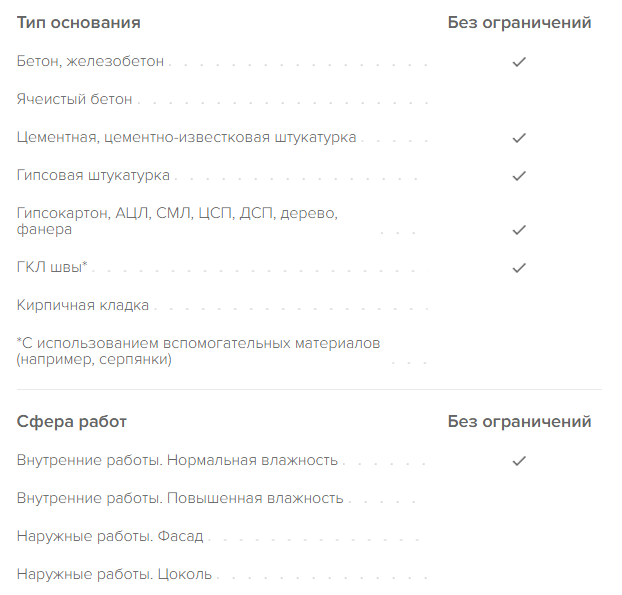Click the Гипсовая штукатурка label
The height and width of the screenshot is (595, 622).
(x=94, y=176)
